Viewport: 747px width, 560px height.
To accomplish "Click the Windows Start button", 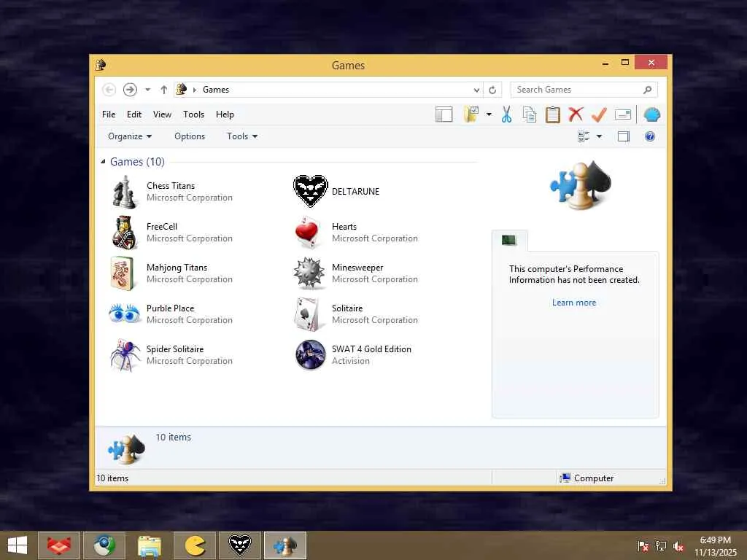I will pyautogui.click(x=18, y=545).
